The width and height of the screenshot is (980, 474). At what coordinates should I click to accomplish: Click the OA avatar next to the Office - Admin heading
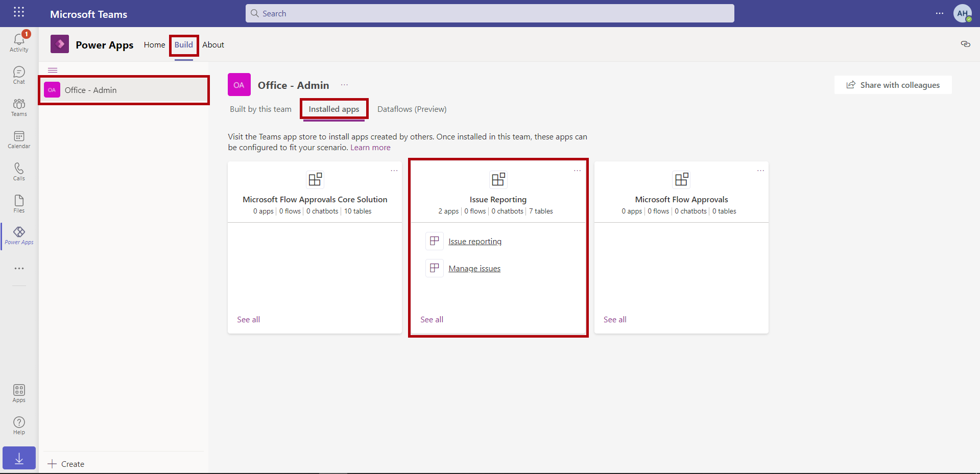point(239,85)
